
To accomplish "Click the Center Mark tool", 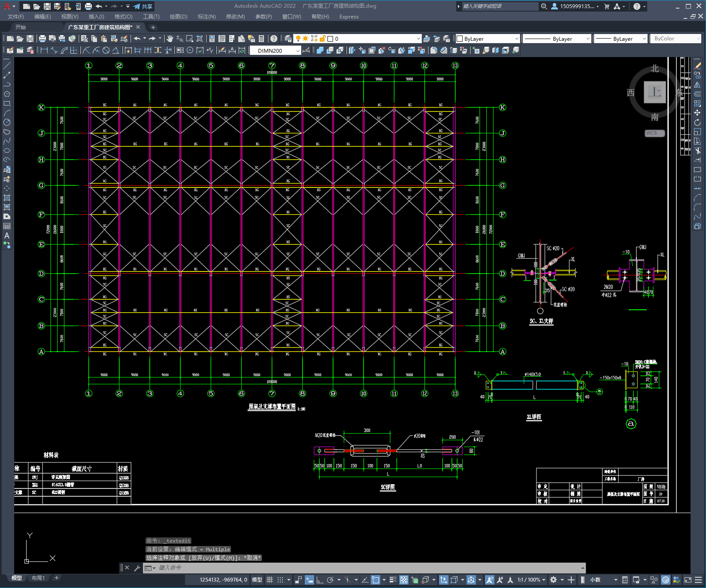I will pos(190,50).
